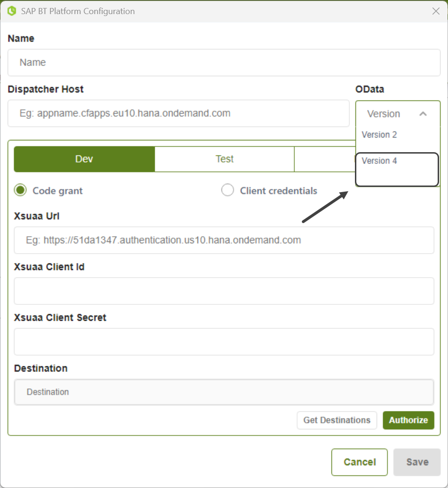Cancel the configuration dialog

[359, 462]
